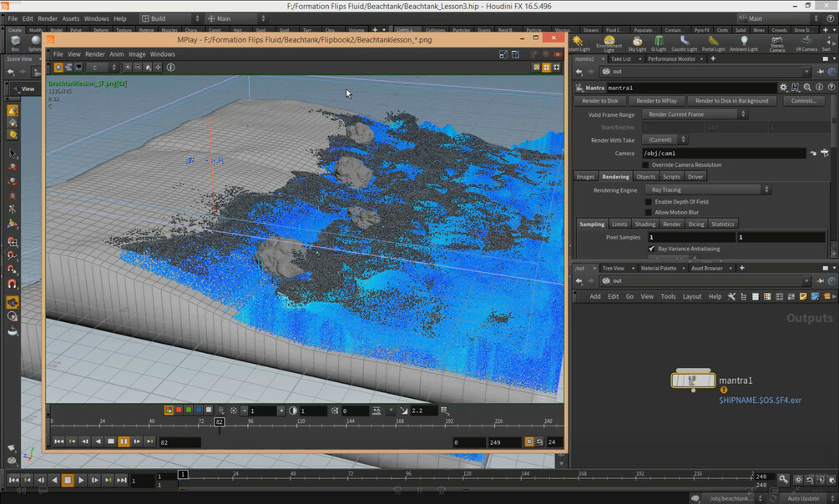
Task: Open the Valid Frame Range dropdown
Action: (x=696, y=114)
